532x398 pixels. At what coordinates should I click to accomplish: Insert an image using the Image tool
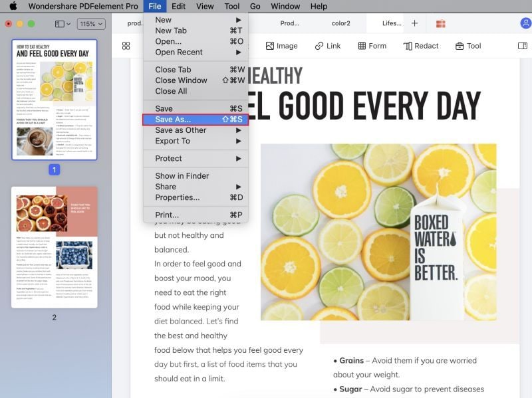coord(281,46)
